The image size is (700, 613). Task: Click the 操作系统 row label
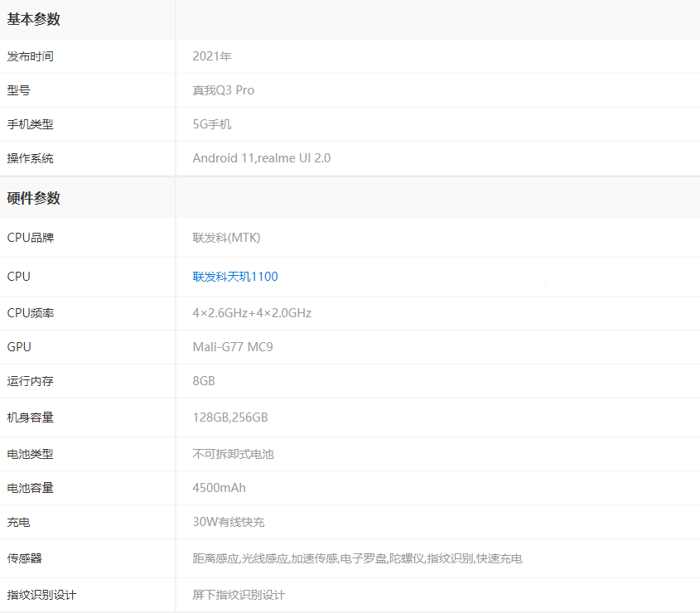(31, 158)
